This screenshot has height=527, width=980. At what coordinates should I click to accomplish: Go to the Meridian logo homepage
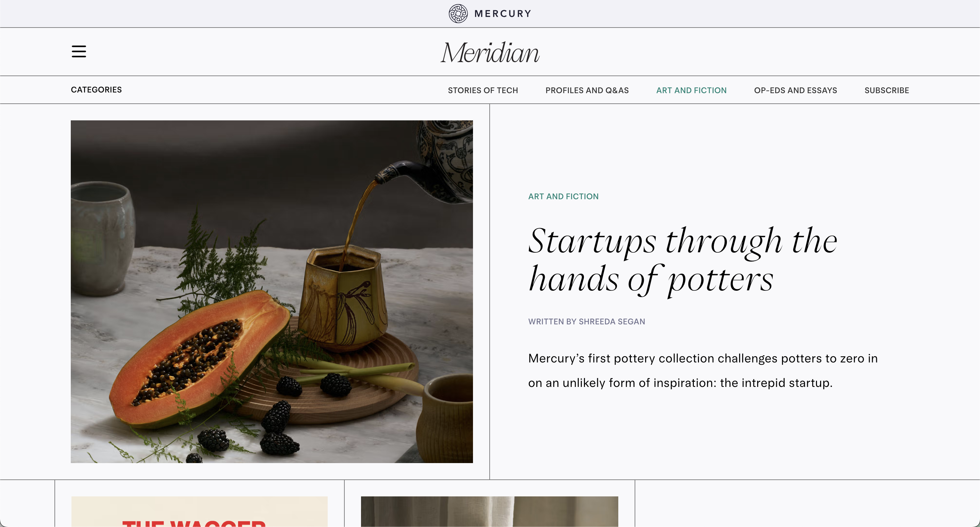pyautogui.click(x=490, y=52)
